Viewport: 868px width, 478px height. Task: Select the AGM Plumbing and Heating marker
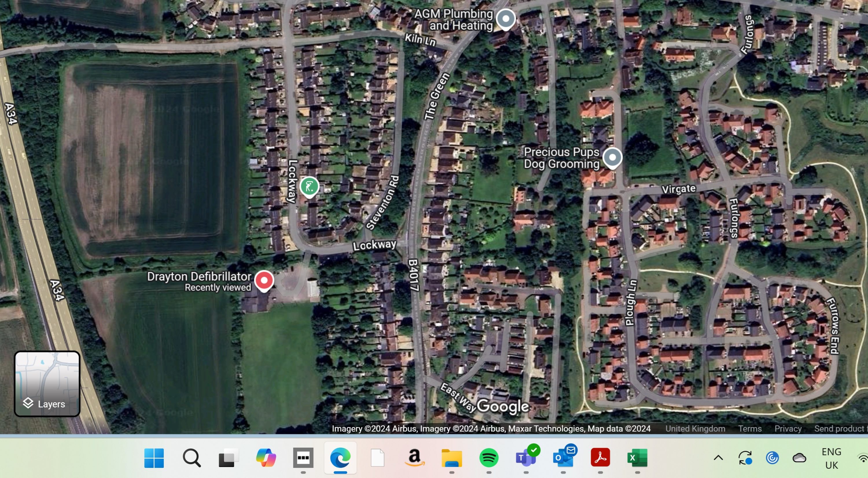(x=505, y=19)
